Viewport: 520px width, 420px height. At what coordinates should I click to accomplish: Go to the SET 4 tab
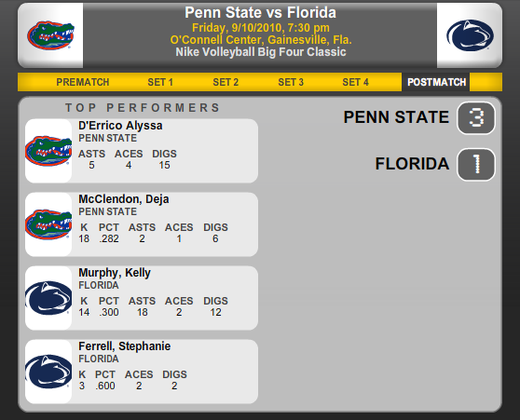coord(355,82)
